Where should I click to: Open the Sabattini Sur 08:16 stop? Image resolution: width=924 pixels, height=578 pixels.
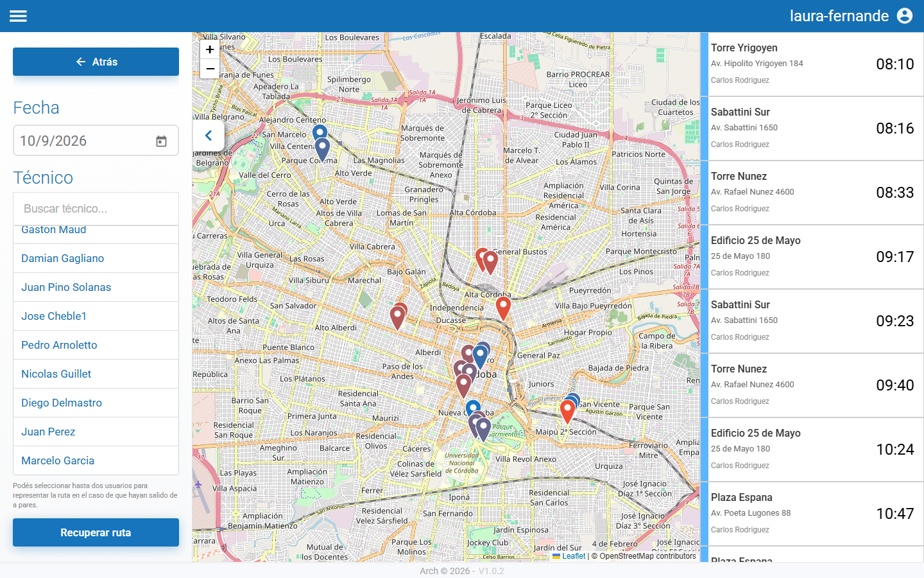[x=812, y=128]
